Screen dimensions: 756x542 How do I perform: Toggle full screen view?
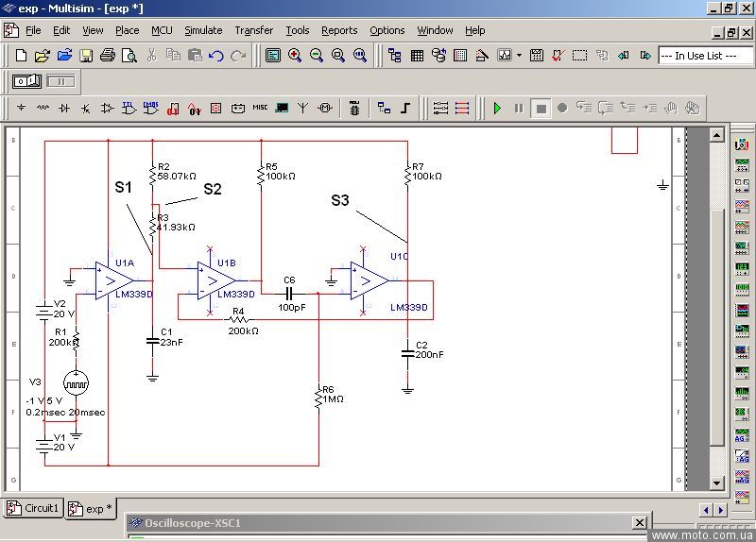[273, 56]
